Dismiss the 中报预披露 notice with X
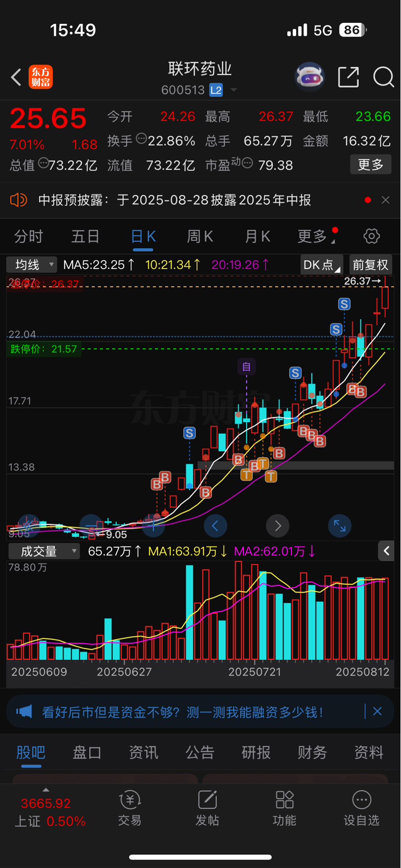Image resolution: width=401 pixels, height=868 pixels. (385, 200)
